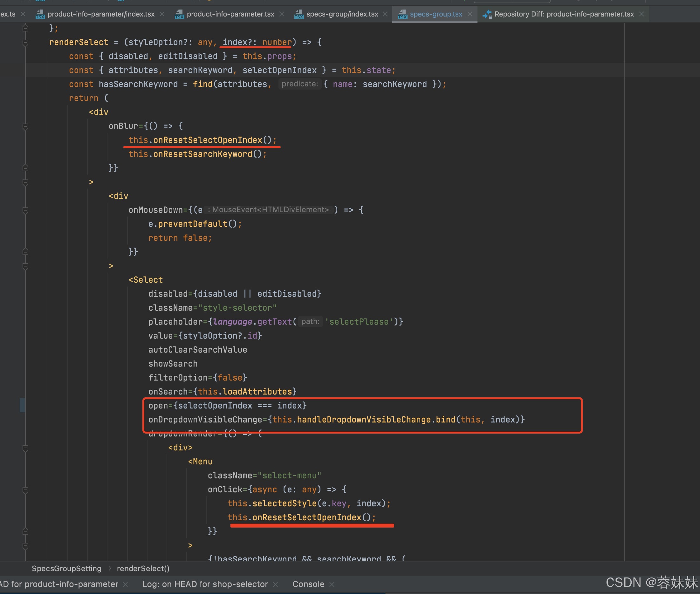Close the Repository Diff tab
The width and height of the screenshot is (700, 594).
point(642,14)
